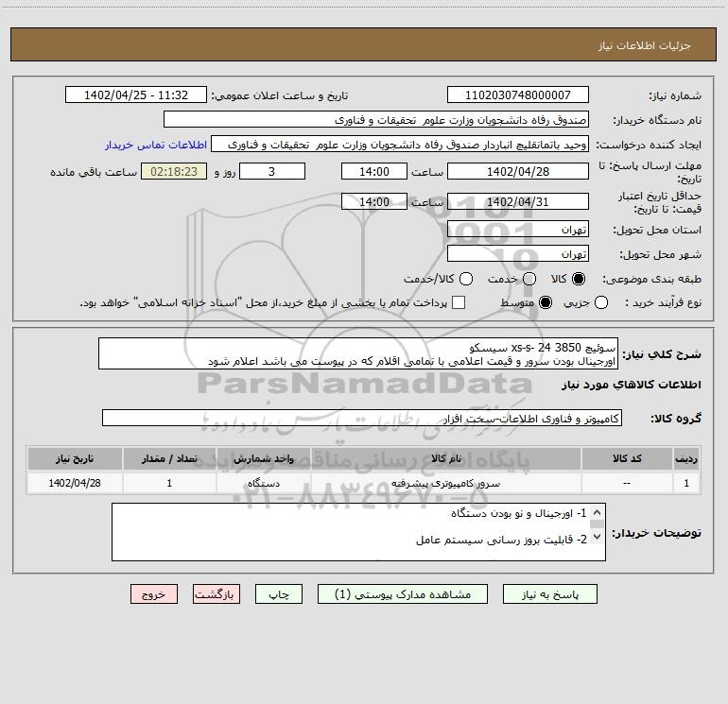Image resolution: width=728 pixels, height=704 pixels.
Task: Click the buyer notes line قابلیت بروز رسانی سیستم عامل
Action: pos(501,540)
